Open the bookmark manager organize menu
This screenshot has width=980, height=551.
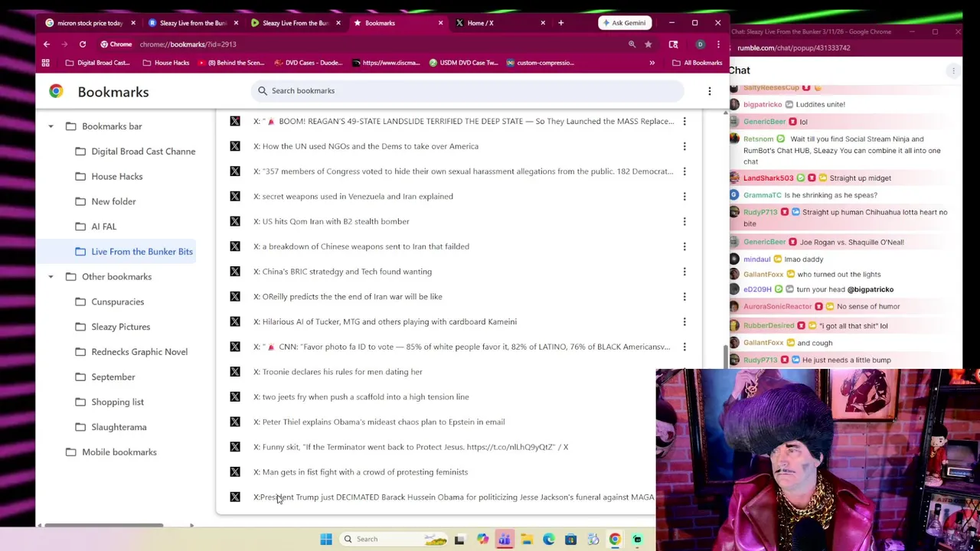coord(710,92)
